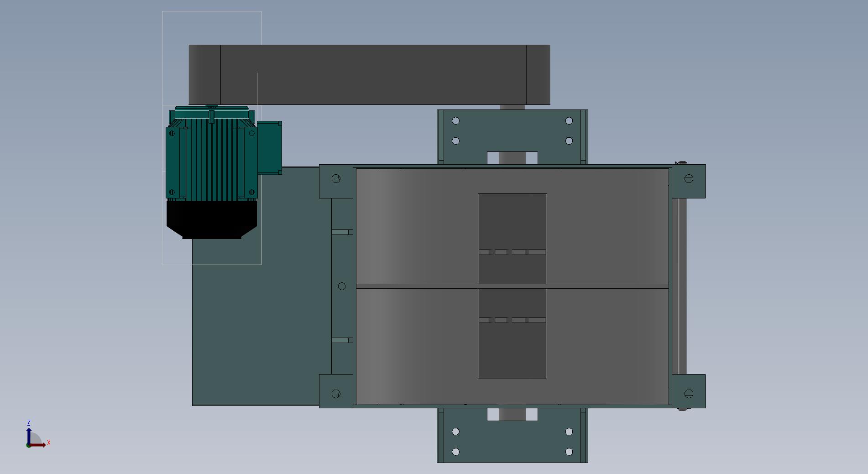
Task: Select the bottom-left corner foot plate with hole
Action: click(336, 391)
